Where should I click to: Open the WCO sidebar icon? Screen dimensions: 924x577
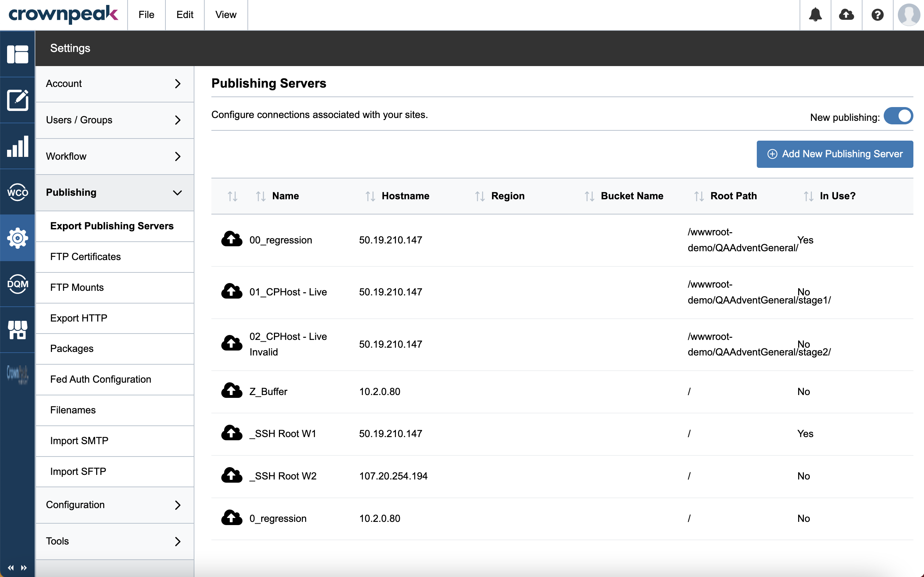18,192
